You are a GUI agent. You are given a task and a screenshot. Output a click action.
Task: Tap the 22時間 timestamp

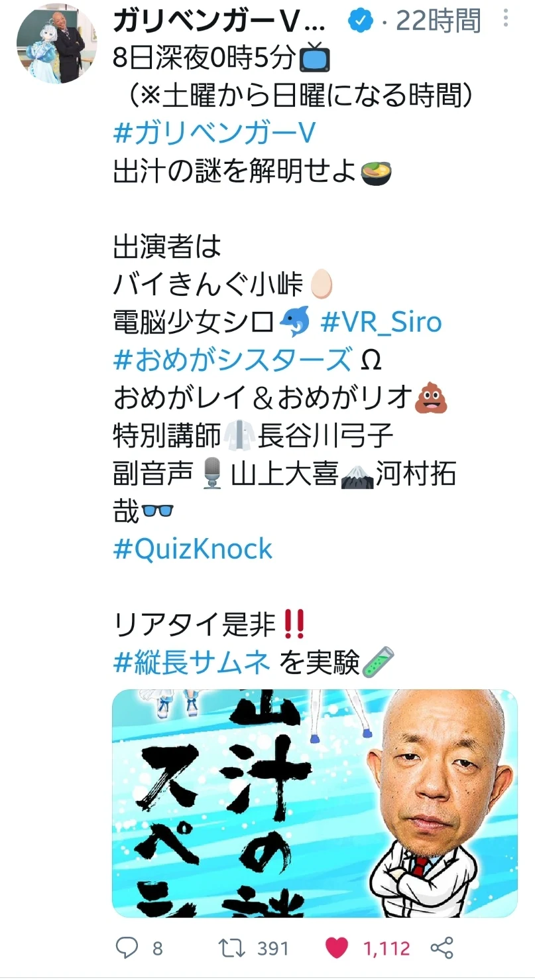click(x=438, y=22)
